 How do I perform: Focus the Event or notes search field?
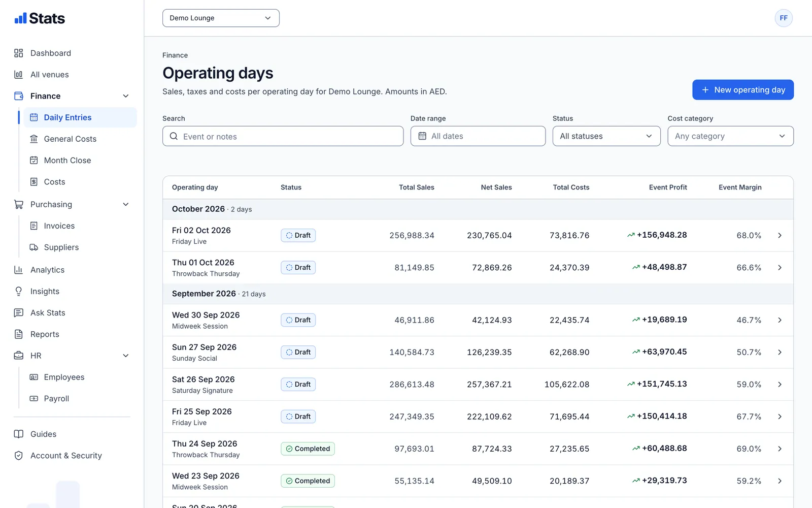[x=283, y=136]
